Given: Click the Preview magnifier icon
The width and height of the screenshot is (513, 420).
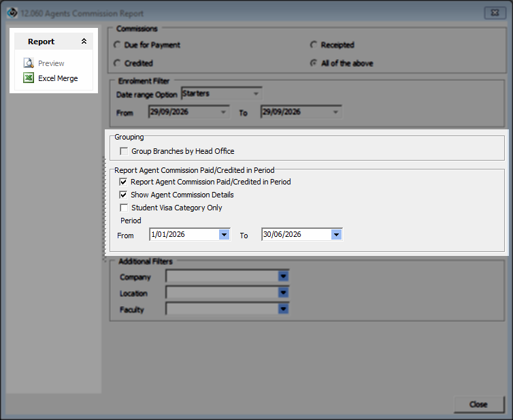Looking at the screenshot, I should 29,63.
